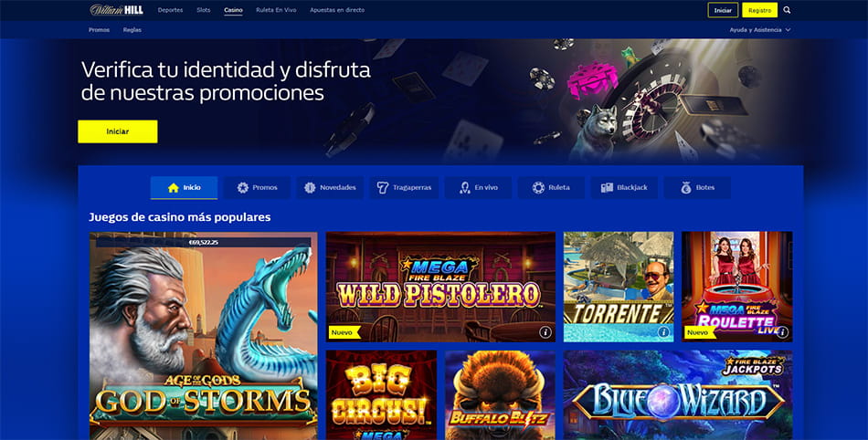Go to the En vivo tab
The width and height of the screenshot is (868, 440).
(x=478, y=188)
